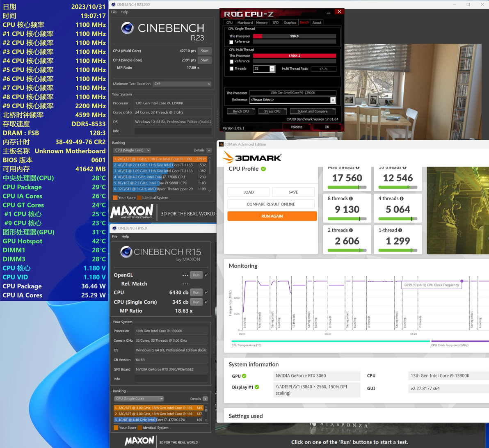Click MAXON logo at bottom of Cinebench R15
The height and width of the screenshot is (448, 489).
(x=139, y=441)
